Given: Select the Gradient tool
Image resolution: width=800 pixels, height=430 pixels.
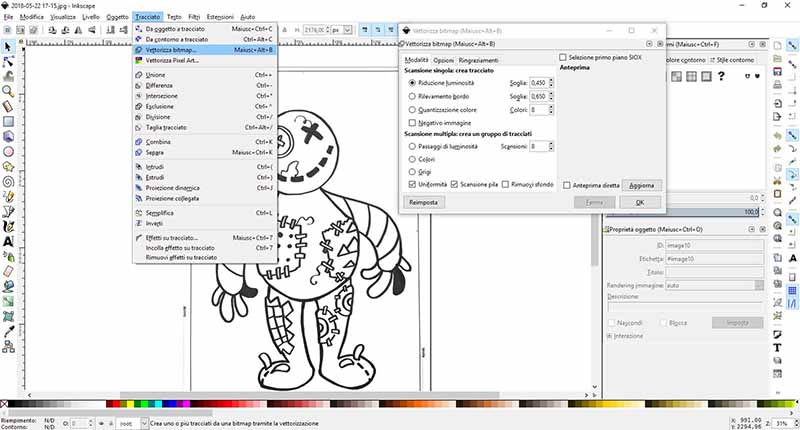Looking at the screenshot, I should pyautogui.click(x=8, y=301).
